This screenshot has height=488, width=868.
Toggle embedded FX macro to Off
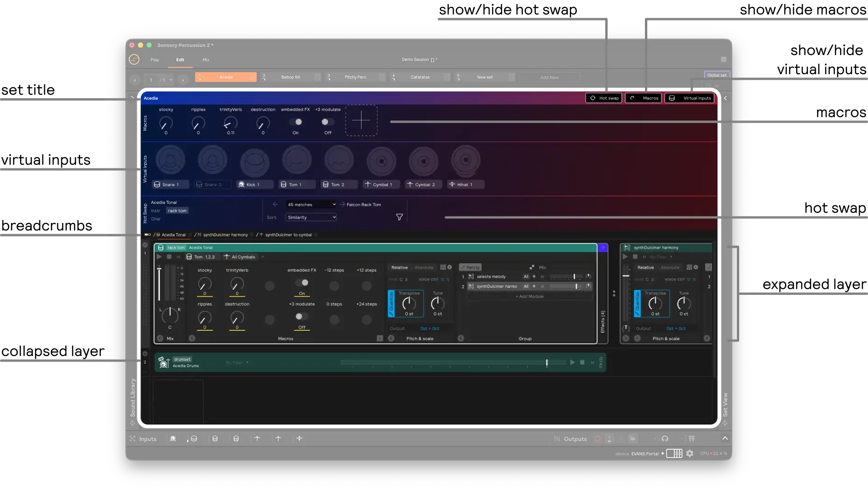tap(295, 123)
